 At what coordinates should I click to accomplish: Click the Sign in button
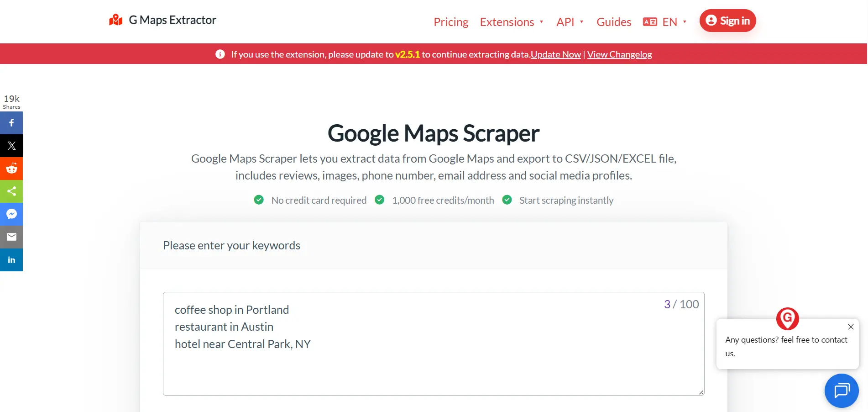point(727,21)
